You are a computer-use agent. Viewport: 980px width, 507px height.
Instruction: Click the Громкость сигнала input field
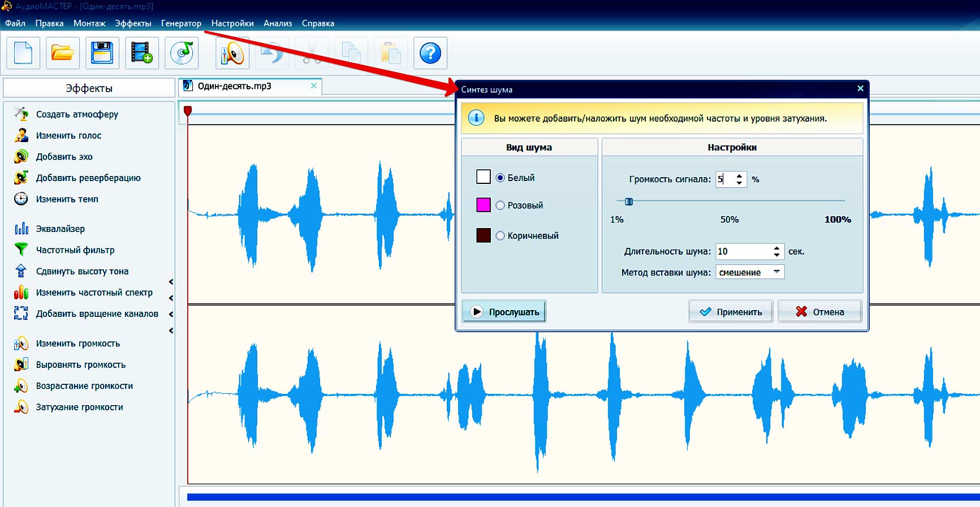725,179
